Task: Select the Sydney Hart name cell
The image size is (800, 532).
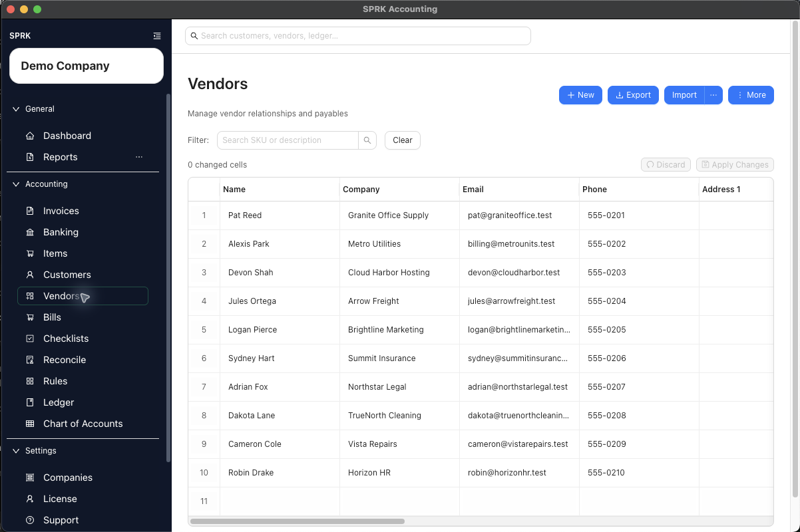Action: coord(280,358)
